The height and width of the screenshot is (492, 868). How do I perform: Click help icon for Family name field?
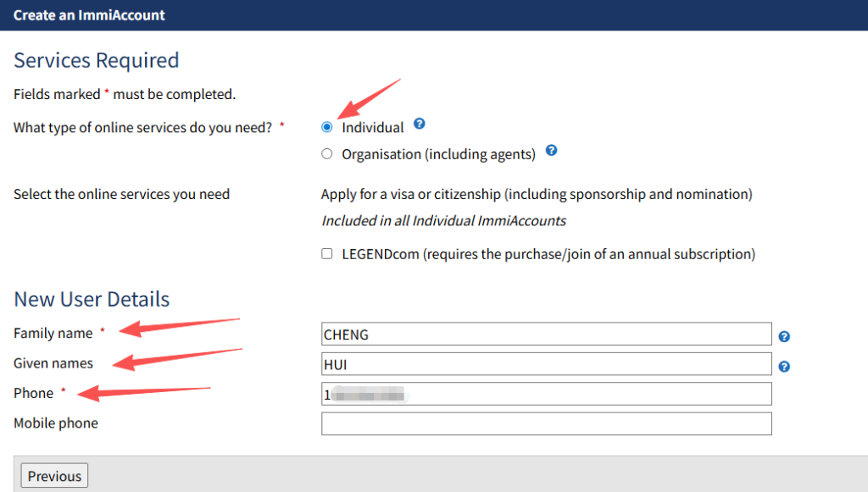784,337
